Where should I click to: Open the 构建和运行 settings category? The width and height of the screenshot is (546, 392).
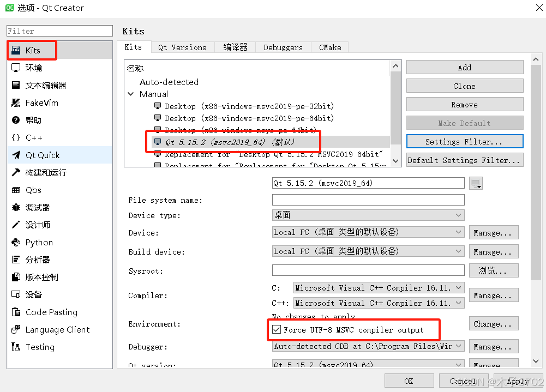tap(59, 172)
